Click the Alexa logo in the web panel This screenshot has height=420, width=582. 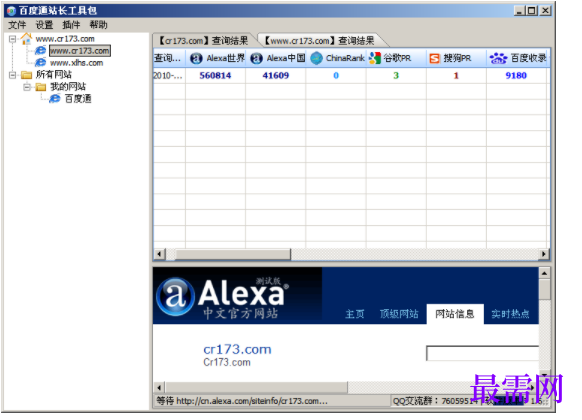222,298
